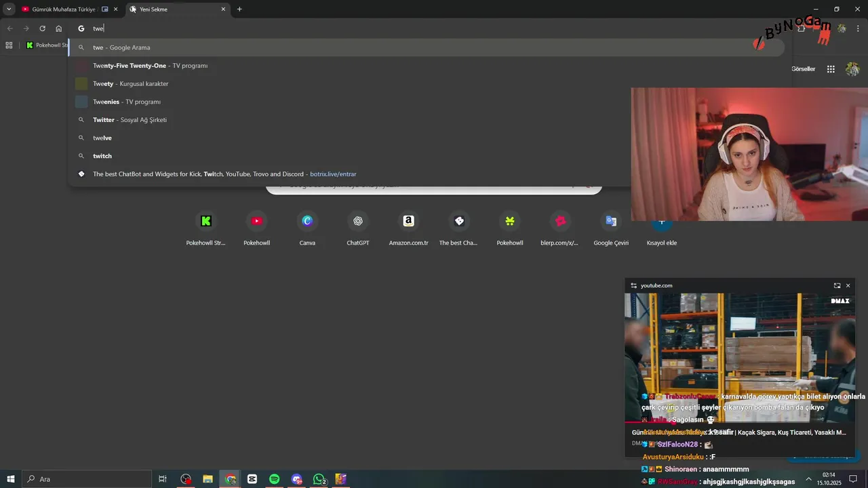Go to the home page
Viewport: 868px width, 488px height.
pyautogui.click(x=59, y=28)
